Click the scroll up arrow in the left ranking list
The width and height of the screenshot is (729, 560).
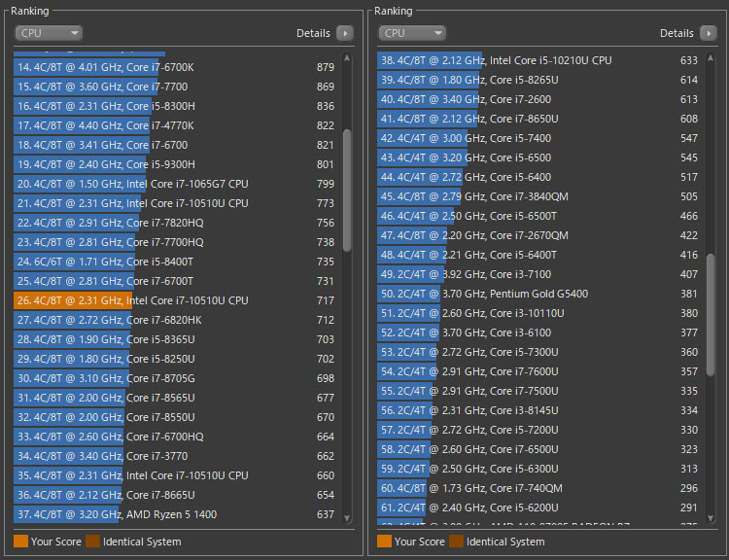point(347,58)
